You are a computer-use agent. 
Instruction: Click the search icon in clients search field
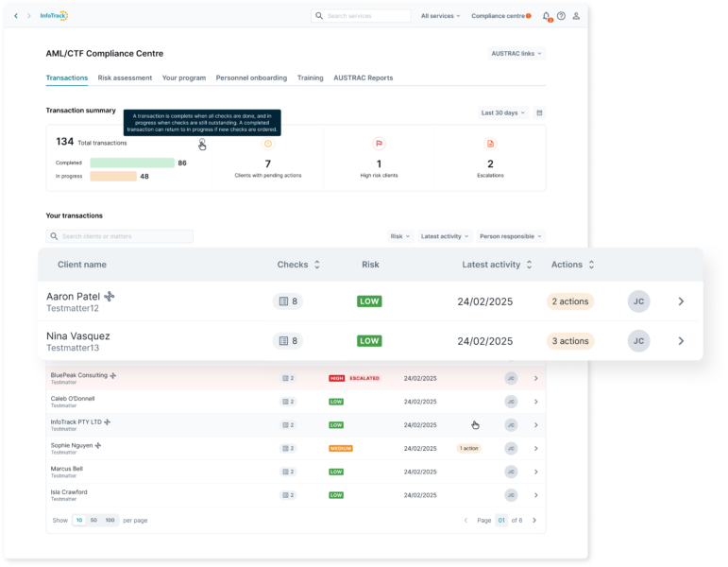(x=54, y=236)
